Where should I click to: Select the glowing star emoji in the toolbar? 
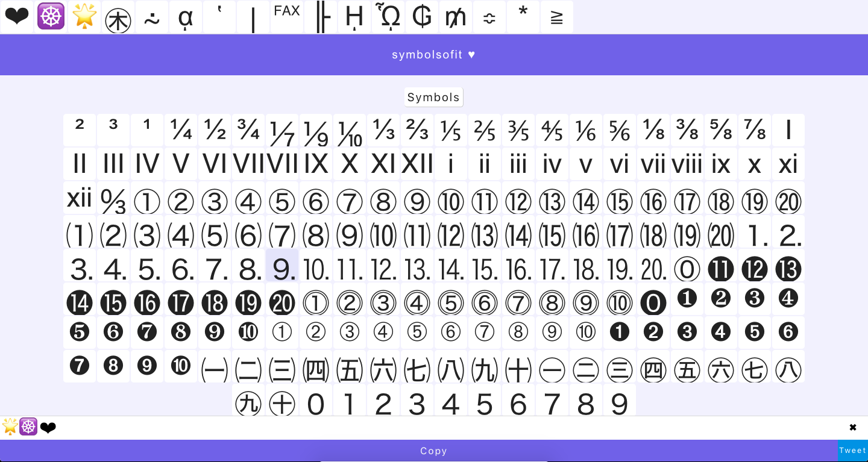(x=84, y=16)
